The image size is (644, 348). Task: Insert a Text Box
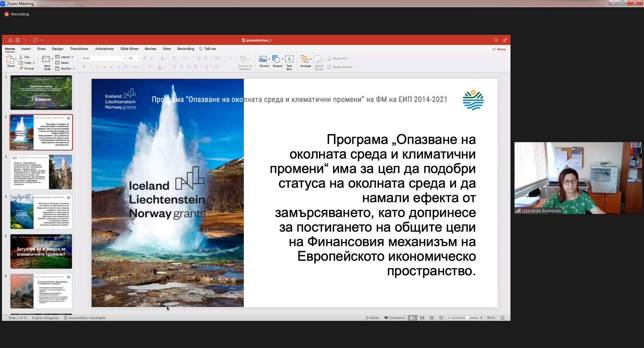[289, 63]
